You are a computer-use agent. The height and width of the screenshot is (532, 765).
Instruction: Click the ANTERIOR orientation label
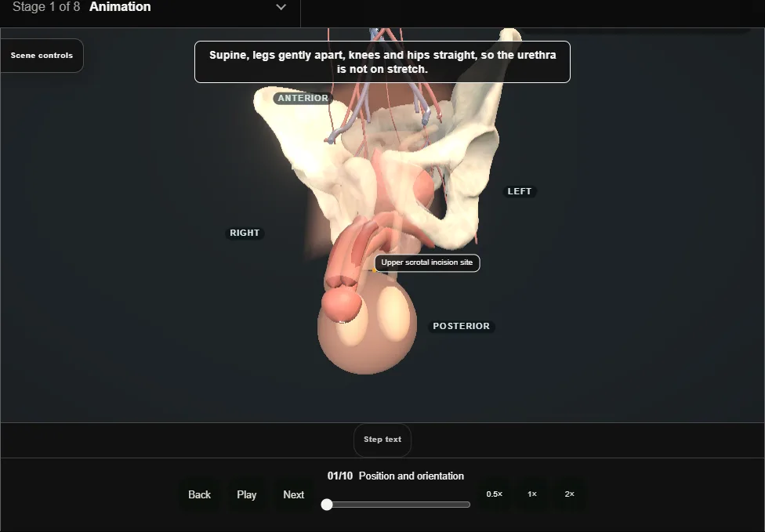tap(303, 98)
